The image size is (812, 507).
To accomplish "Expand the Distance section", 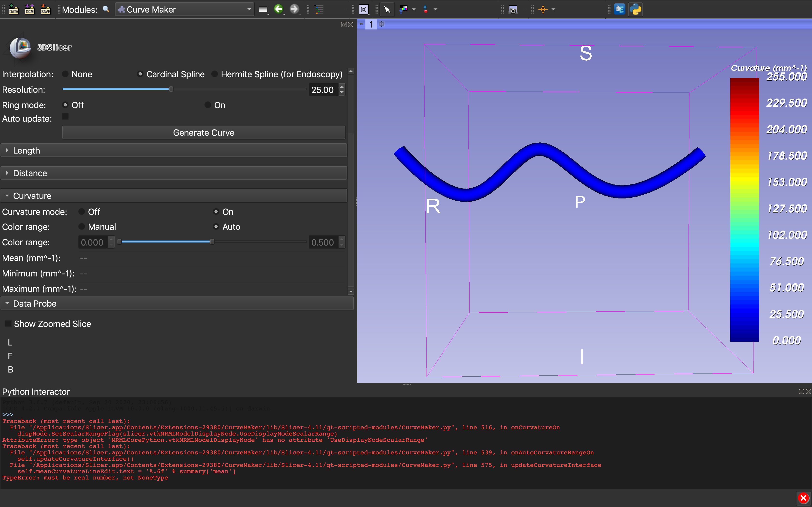I will point(30,173).
